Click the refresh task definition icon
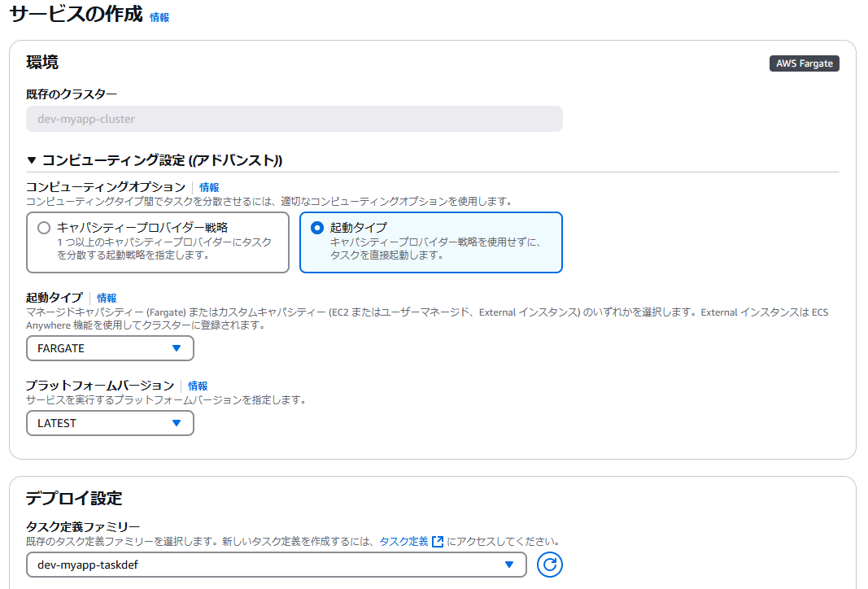Image resolution: width=868 pixels, height=589 pixels. tap(549, 565)
